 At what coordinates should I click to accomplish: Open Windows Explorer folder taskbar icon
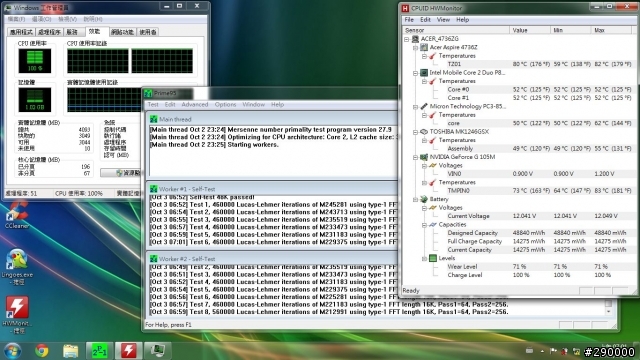tap(71, 351)
